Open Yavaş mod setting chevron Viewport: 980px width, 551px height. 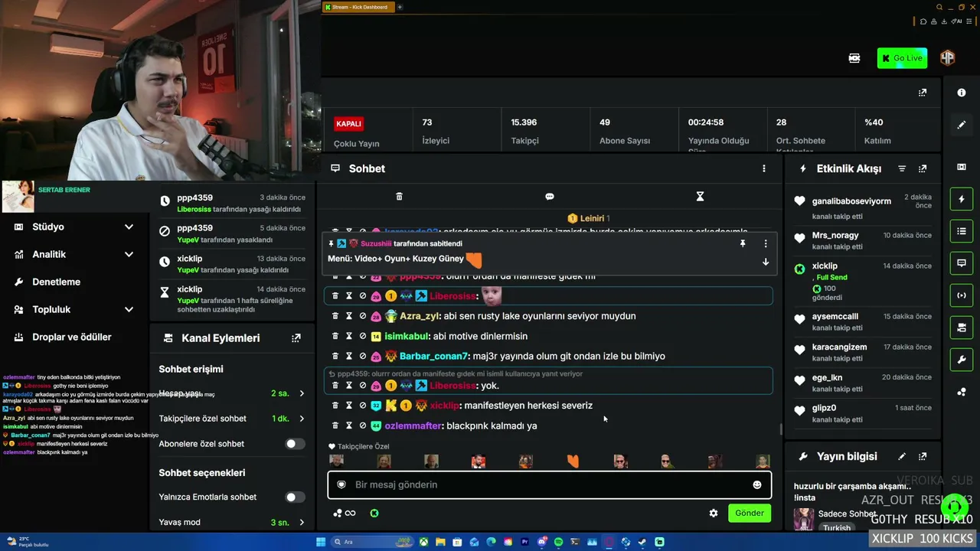tap(302, 523)
